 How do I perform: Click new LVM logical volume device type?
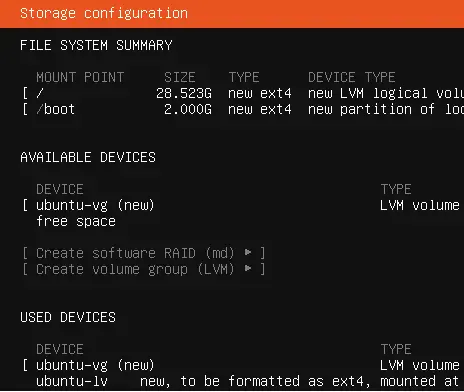(386, 93)
